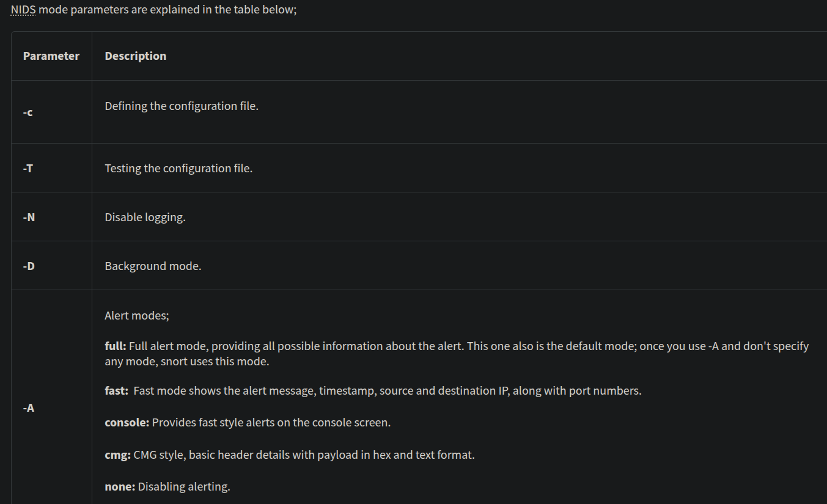
Task: Click the 'Alert modes;' heading text
Action: 137,316
